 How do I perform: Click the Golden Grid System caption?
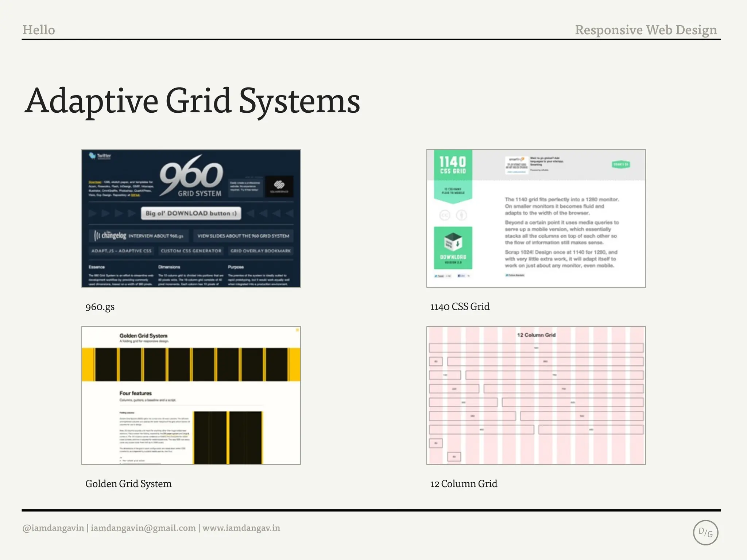pos(128,484)
